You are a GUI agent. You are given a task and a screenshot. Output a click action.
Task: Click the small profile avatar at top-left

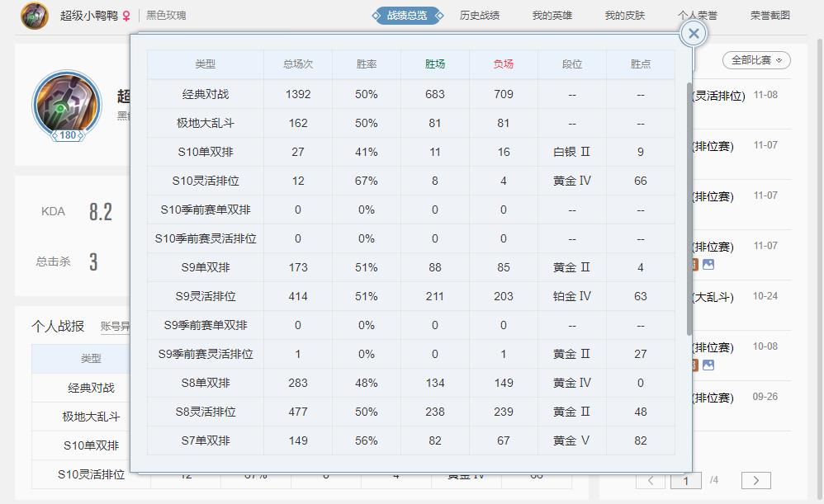pyautogui.click(x=35, y=16)
